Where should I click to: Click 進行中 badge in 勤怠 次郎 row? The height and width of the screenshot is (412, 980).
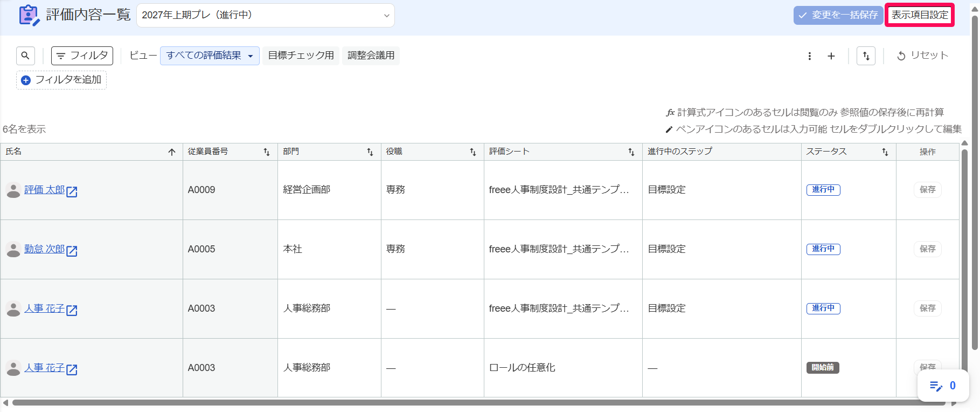tap(823, 249)
